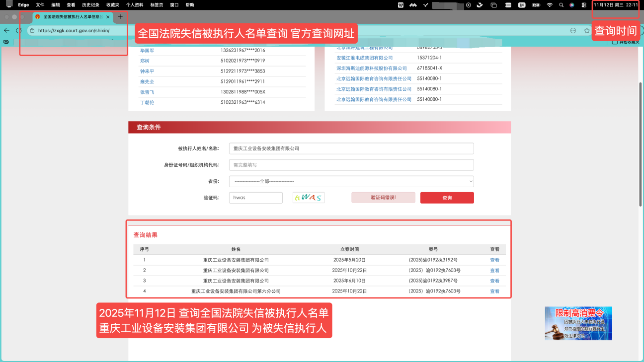This screenshot has width=644, height=362.
Task: Open the Wi-Fi status menu
Action: click(x=550, y=5)
